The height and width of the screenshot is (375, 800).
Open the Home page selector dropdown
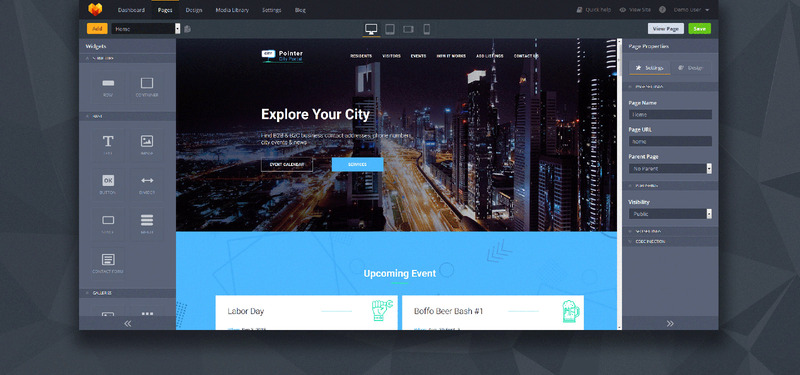(146, 29)
